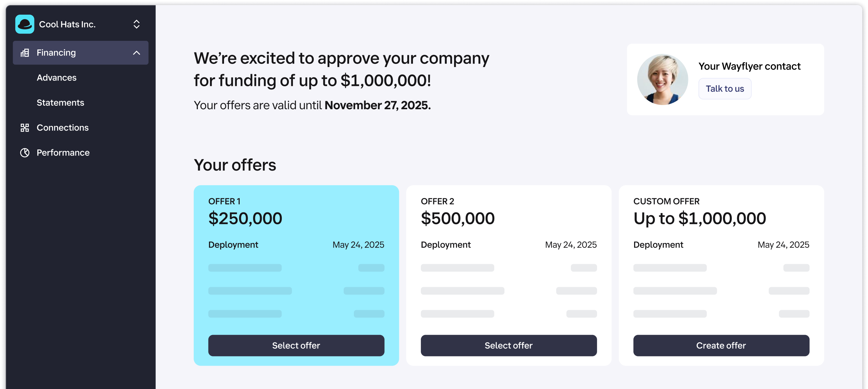The width and height of the screenshot is (868, 389).
Task: Click Talk to us
Action: (x=725, y=88)
